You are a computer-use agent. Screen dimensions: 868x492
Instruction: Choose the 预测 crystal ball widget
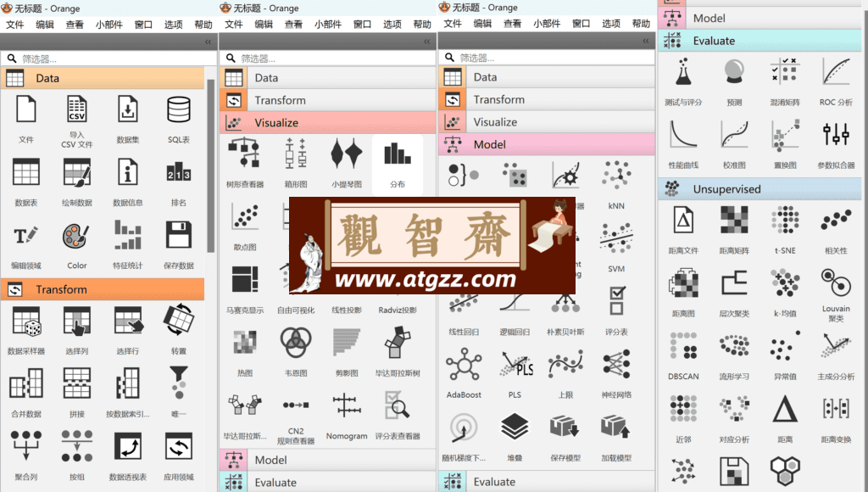[x=734, y=71]
